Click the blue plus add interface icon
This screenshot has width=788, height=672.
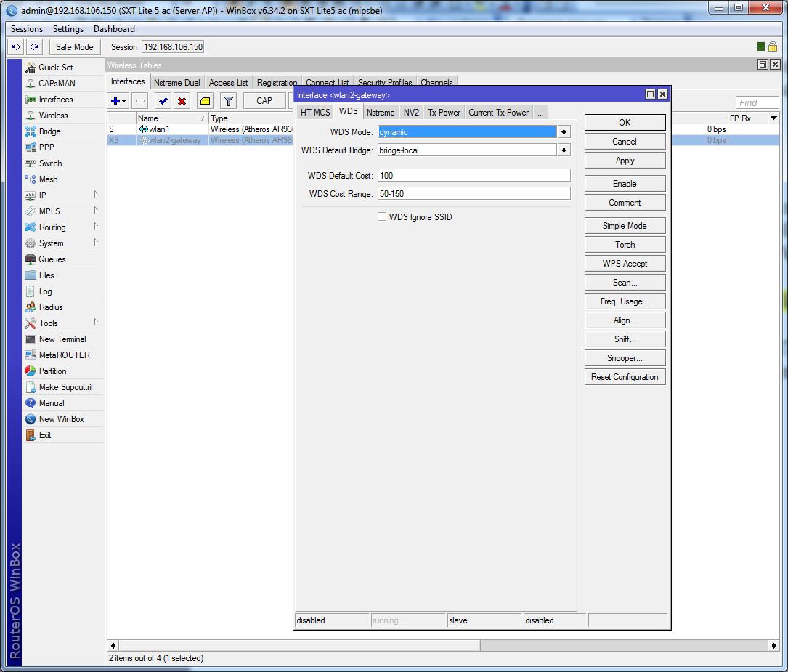(x=115, y=101)
